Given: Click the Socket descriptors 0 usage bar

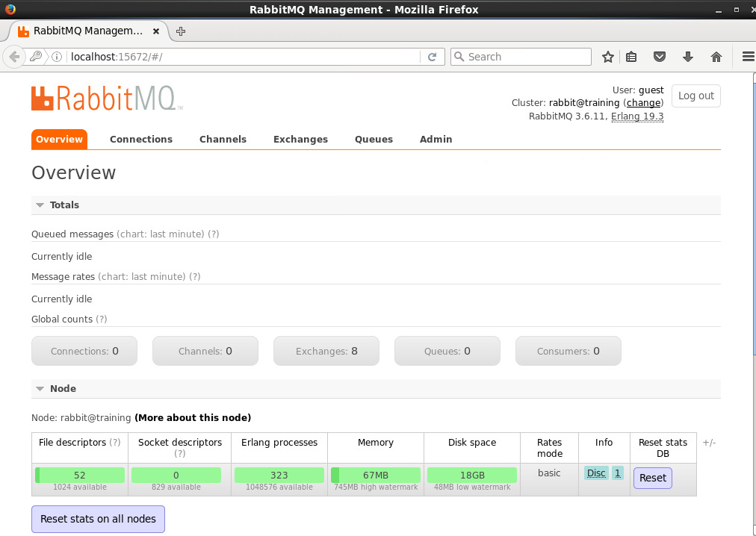Looking at the screenshot, I should tap(176, 476).
